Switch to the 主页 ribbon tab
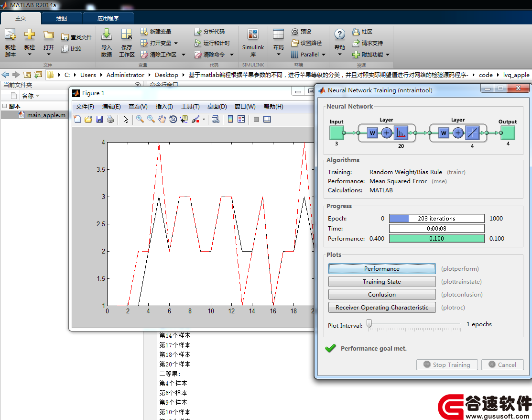The width and height of the screenshot is (532, 420). tap(21, 18)
